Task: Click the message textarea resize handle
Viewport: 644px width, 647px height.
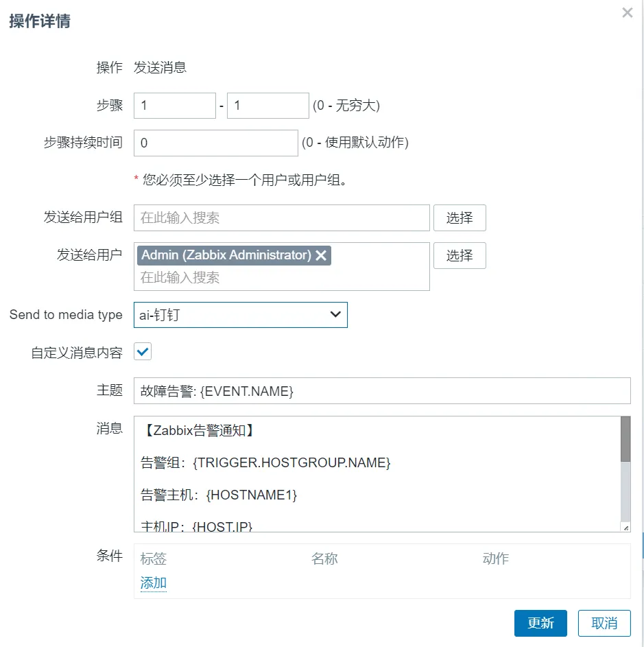Action: 625,527
